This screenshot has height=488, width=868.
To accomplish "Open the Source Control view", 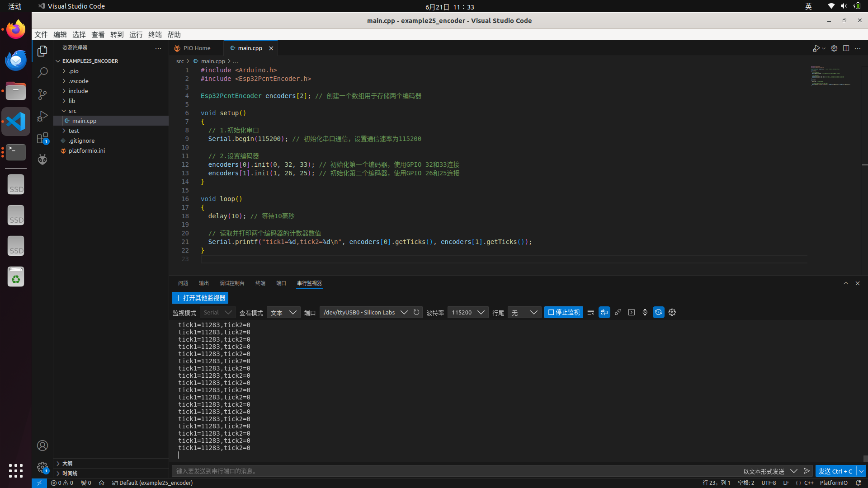I will click(42, 94).
